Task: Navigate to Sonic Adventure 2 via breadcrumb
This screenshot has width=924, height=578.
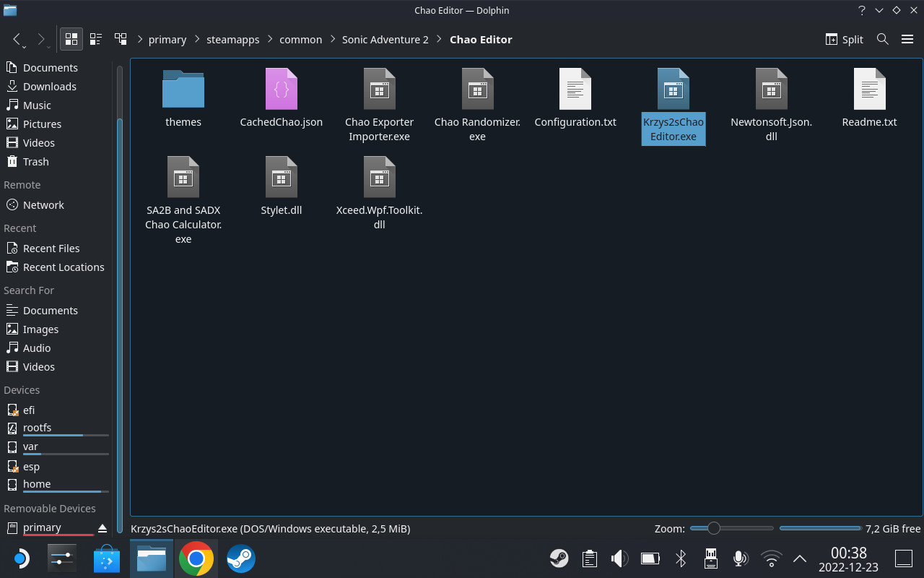Action: [x=385, y=39]
